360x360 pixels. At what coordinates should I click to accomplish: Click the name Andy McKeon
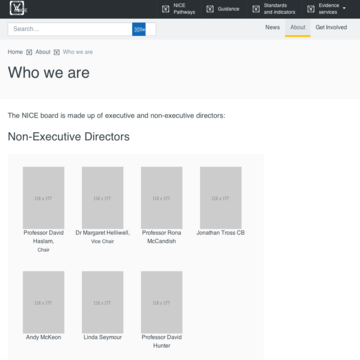[x=43, y=337]
